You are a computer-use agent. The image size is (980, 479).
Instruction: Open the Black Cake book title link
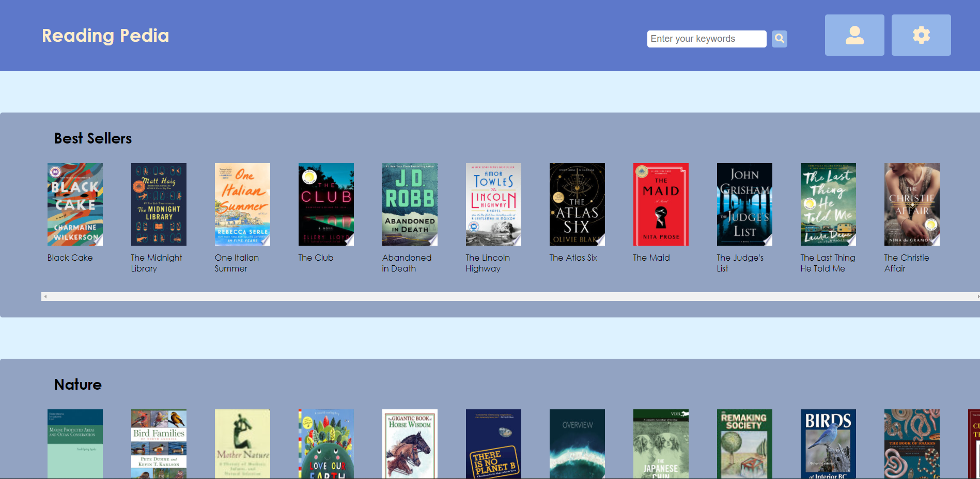pyautogui.click(x=69, y=258)
